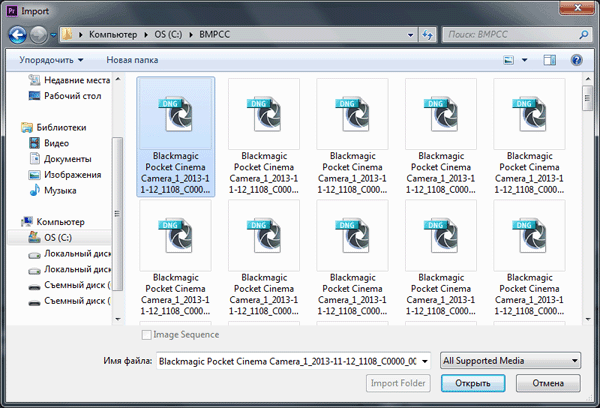
Task: Create a folder with Новая папка
Action: [132, 60]
